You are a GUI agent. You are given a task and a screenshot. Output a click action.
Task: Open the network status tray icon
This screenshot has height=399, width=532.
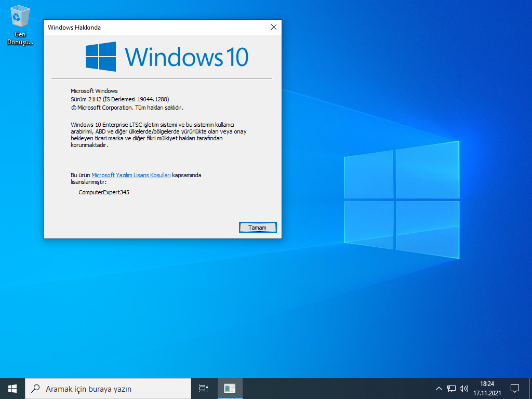click(451, 389)
